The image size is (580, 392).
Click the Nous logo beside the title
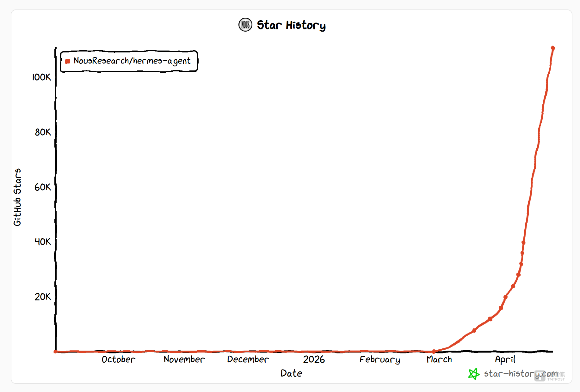click(x=245, y=25)
